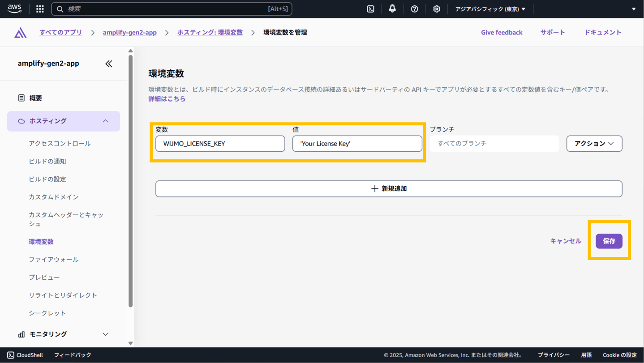Image resolution: width=644 pixels, height=363 pixels.
Task: Open ビルドの通知 page
Action: click(47, 161)
